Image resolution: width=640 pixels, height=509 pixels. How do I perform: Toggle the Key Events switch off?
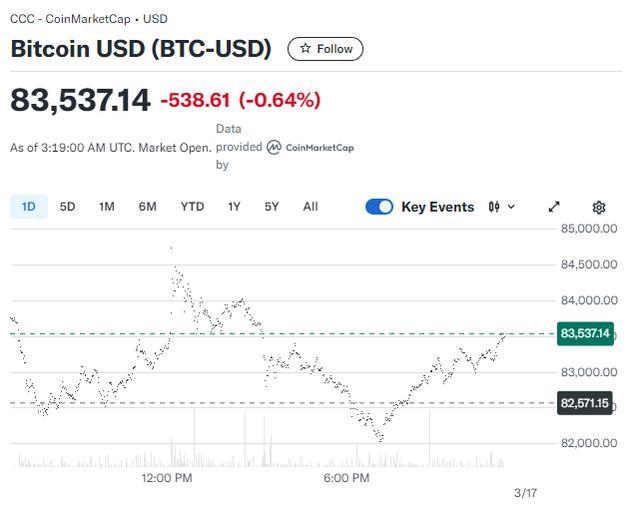[379, 207]
